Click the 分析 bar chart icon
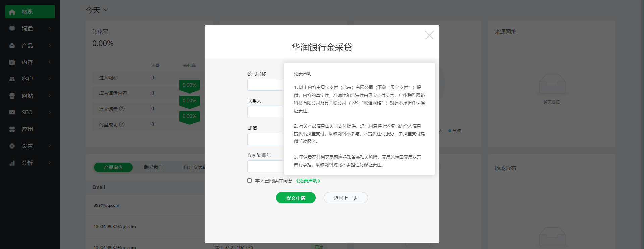The width and height of the screenshot is (644, 249). (x=12, y=163)
